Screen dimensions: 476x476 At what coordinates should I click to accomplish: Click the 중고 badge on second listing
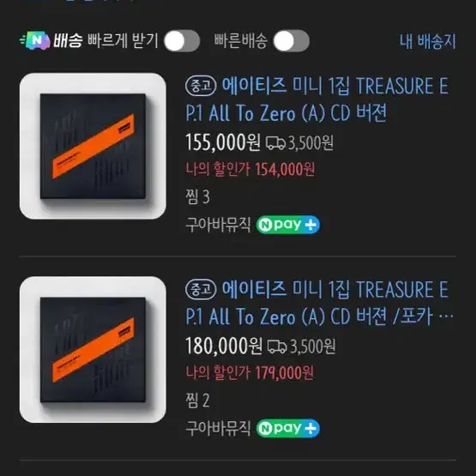(x=201, y=289)
